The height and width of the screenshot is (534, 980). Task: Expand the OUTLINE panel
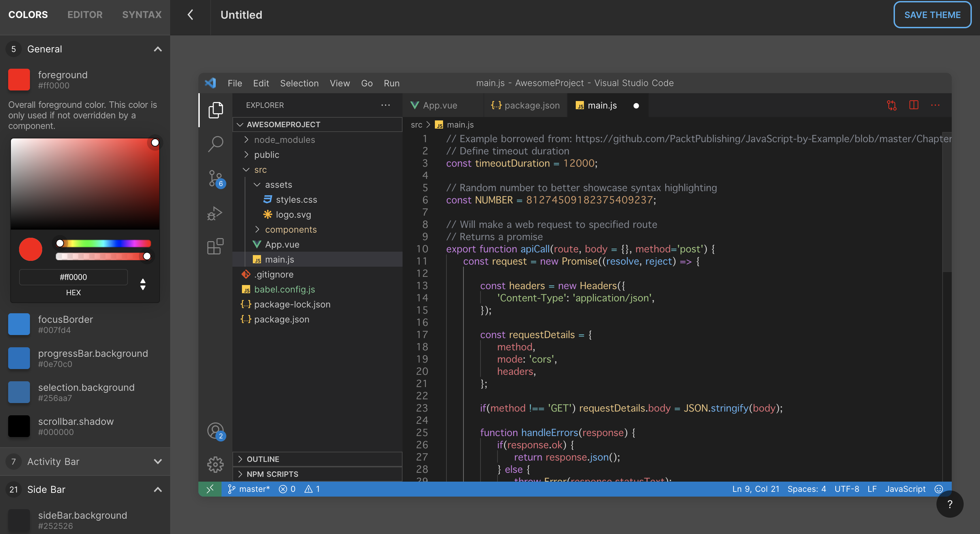coord(262,459)
